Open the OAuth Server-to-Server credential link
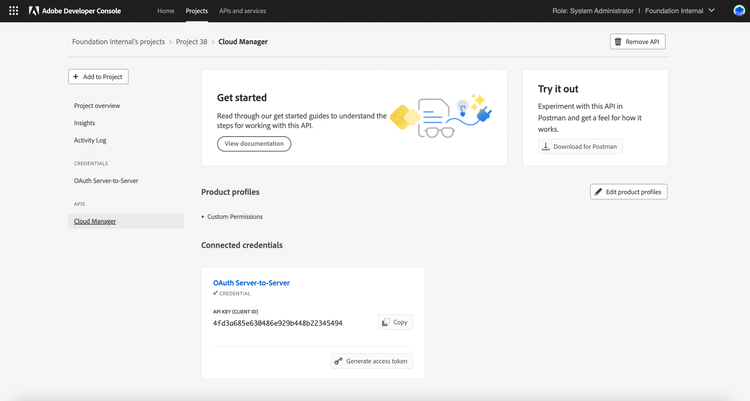This screenshot has height=401, width=750. click(251, 283)
